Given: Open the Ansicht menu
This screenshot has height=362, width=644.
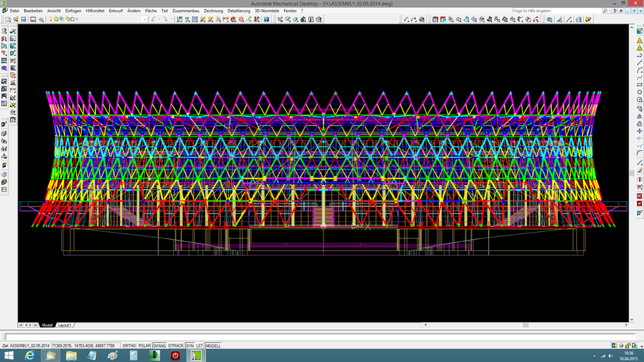Looking at the screenshot, I should [54, 11].
